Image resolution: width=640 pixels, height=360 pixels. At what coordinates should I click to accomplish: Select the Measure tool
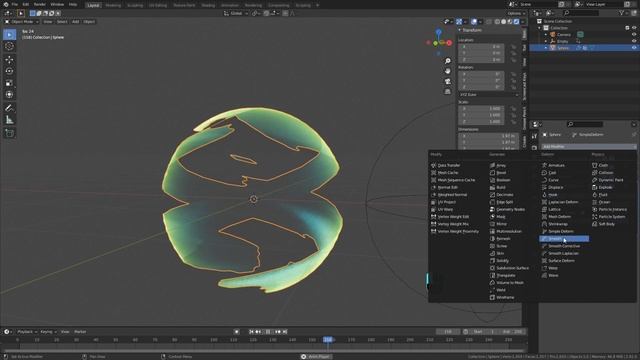[x=9, y=120]
